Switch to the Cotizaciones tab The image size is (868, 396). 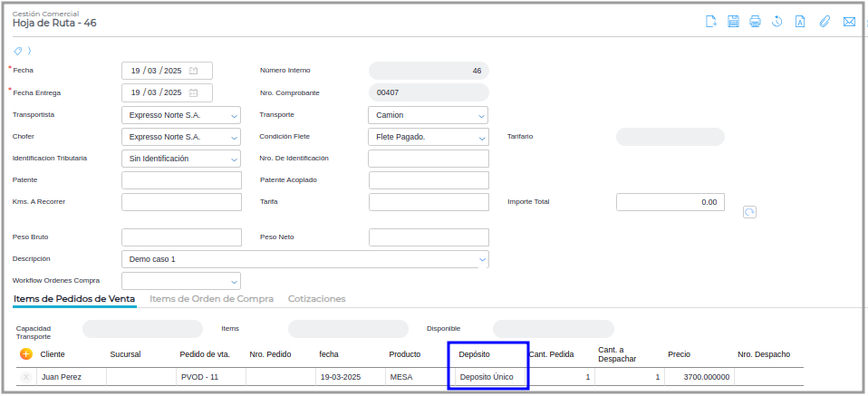[316, 299]
